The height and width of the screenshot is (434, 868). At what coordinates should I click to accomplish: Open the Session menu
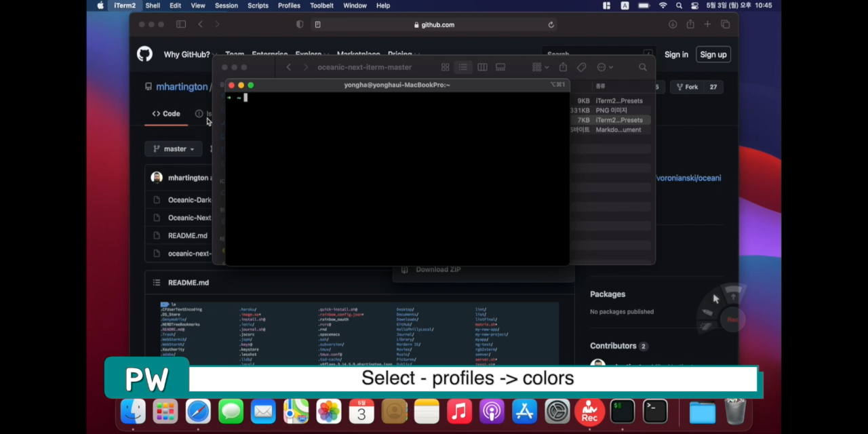point(226,5)
